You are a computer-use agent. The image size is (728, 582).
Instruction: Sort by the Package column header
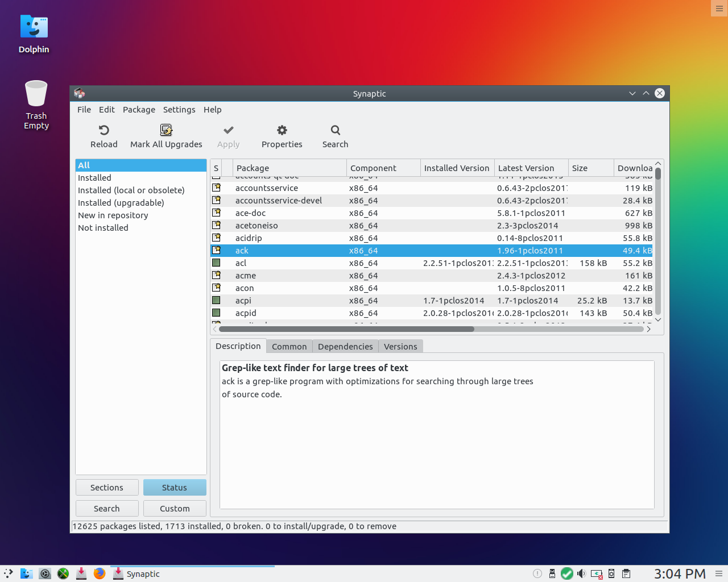[289, 168]
